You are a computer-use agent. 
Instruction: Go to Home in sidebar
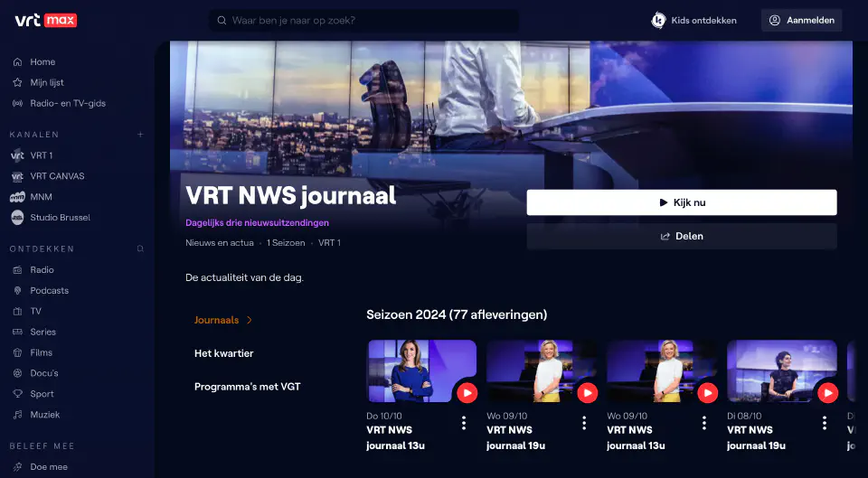click(33, 62)
